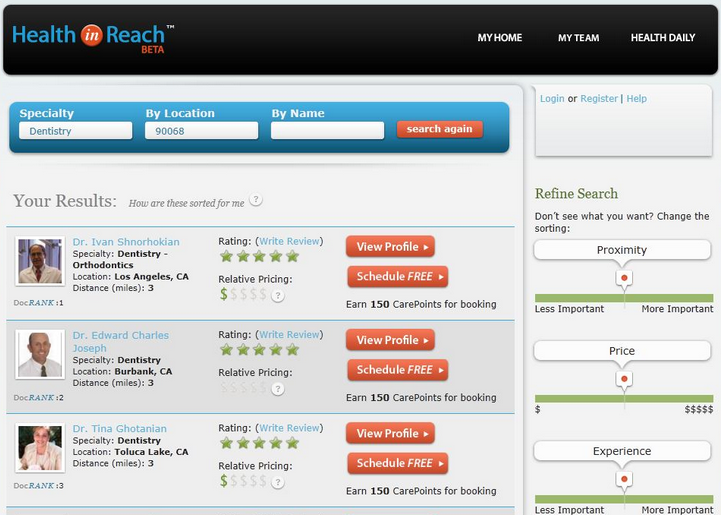Click the Experience label bubble
This screenshot has height=515, width=721.
click(622, 452)
